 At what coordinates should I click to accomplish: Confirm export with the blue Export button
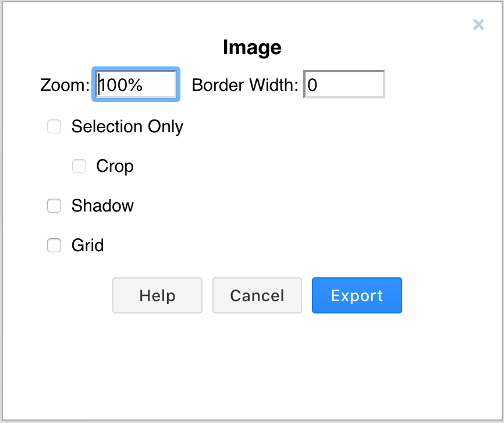(x=357, y=295)
